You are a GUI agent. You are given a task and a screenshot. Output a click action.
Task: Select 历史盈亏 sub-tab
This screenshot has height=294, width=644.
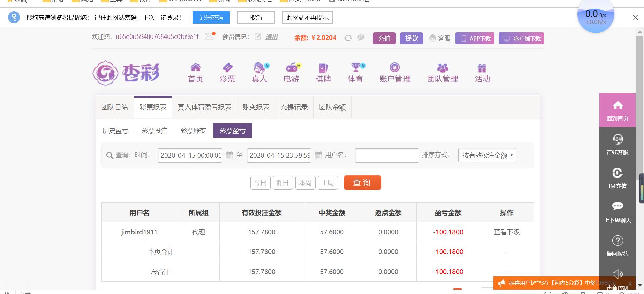pyautogui.click(x=115, y=131)
